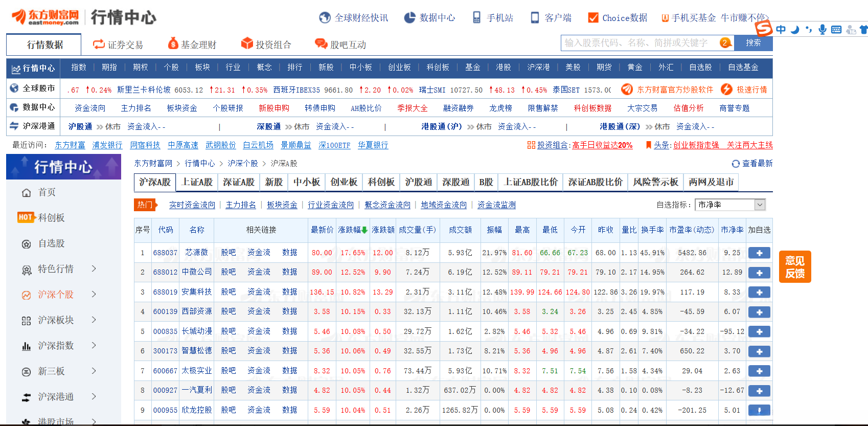Screen dimensions: 868x426
Task: Click the 沪深港通 arrows icon in sidebar
Action: pos(27,397)
